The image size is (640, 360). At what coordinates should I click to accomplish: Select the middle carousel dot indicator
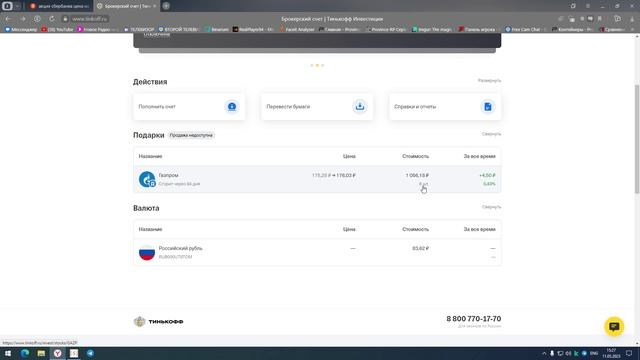point(317,65)
